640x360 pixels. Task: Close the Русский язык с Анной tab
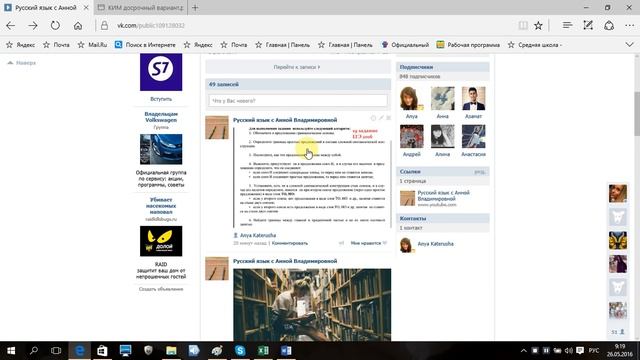click(x=86, y=7)
